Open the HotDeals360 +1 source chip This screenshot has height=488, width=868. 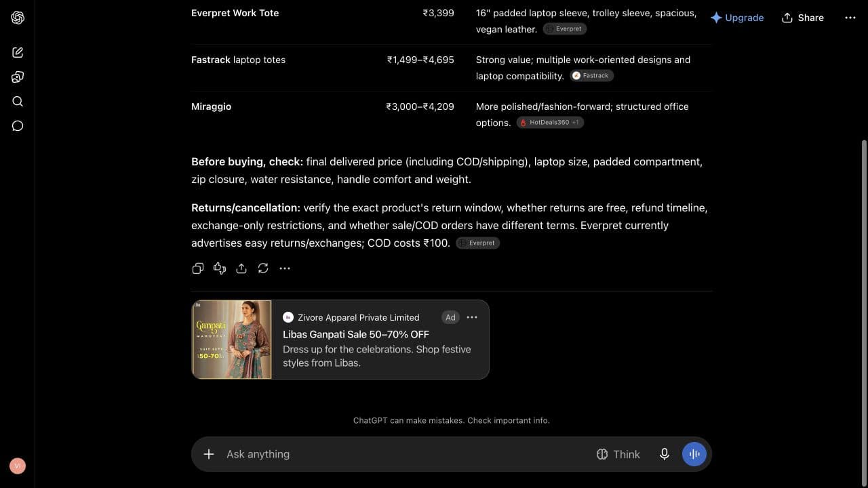click(550, 123)
